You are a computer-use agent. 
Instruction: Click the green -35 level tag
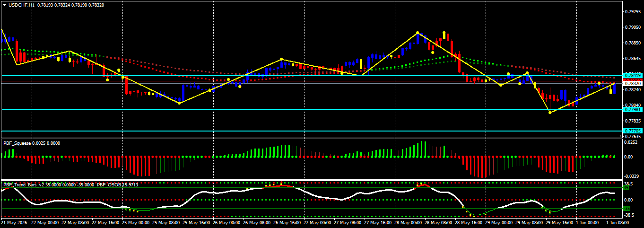click(x=627, y=208)
